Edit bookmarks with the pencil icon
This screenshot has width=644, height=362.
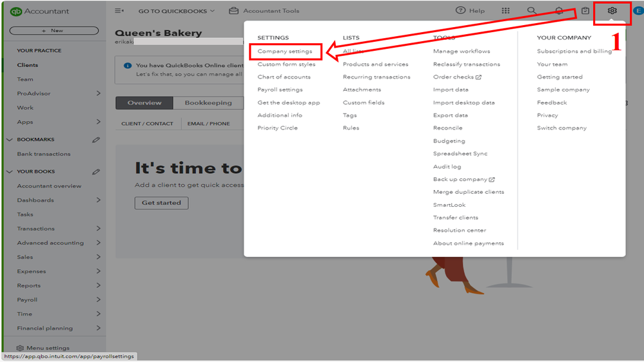tap(96, 140)
